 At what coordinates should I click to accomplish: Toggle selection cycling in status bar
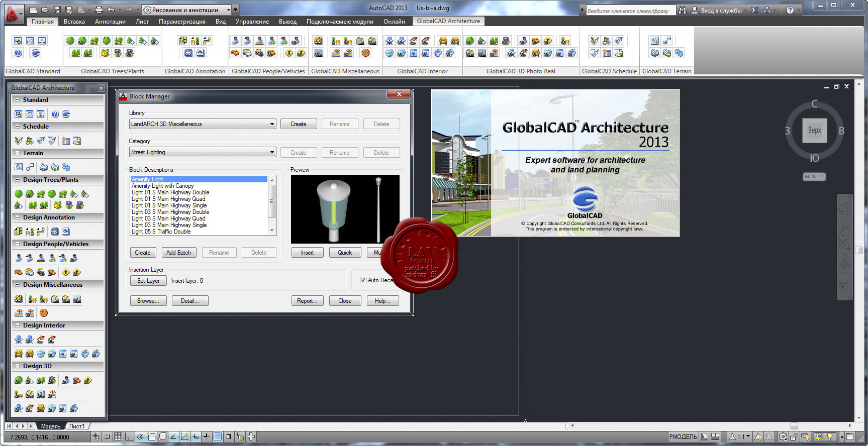(x=240, y=437)
